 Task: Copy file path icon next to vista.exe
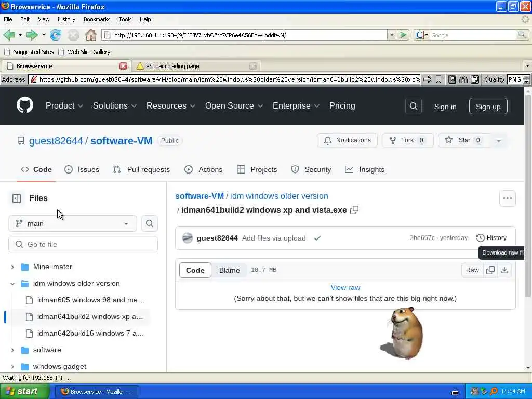354,210
